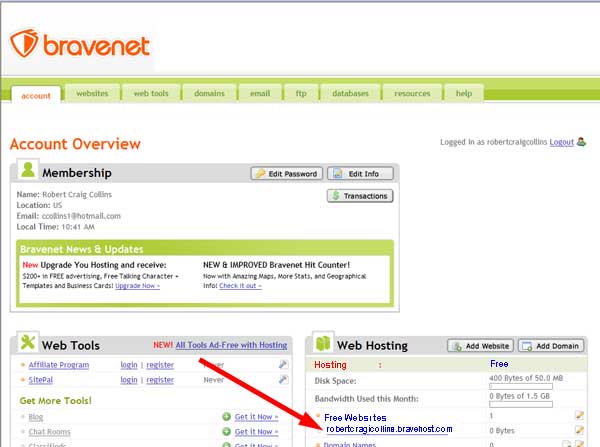600x447 pixels.
Task: Click 'Free' hosting plan text
Action: coord(499,364)
